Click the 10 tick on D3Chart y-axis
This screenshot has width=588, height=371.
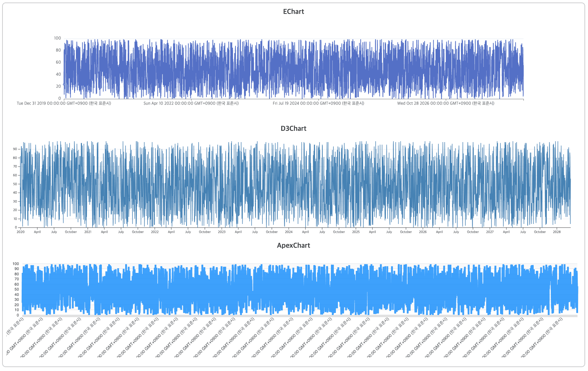(15, 219)
